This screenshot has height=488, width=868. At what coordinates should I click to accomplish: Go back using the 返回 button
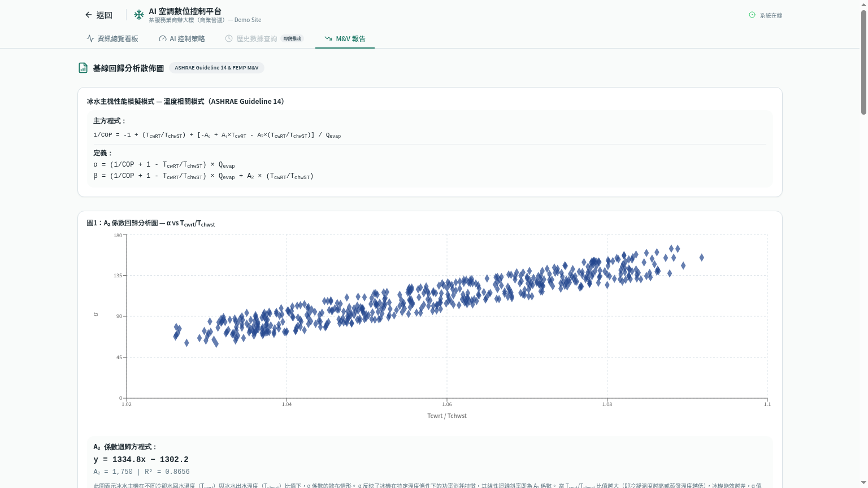[99, 15]
